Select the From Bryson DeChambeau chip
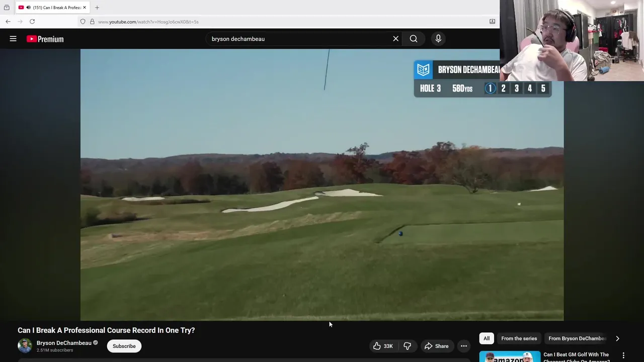 pos(577,338)
